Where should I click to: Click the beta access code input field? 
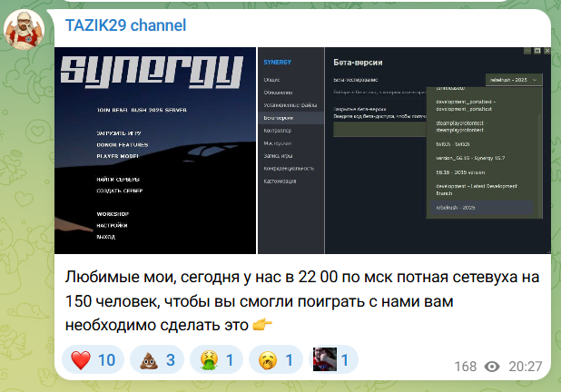coord(379,130)
